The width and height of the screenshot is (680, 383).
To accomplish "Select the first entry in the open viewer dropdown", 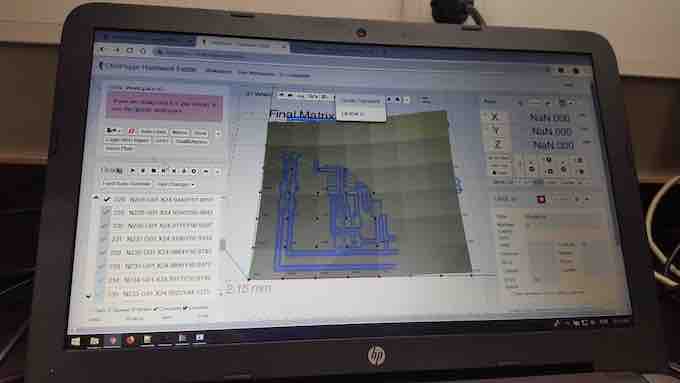I will point(361,101).
